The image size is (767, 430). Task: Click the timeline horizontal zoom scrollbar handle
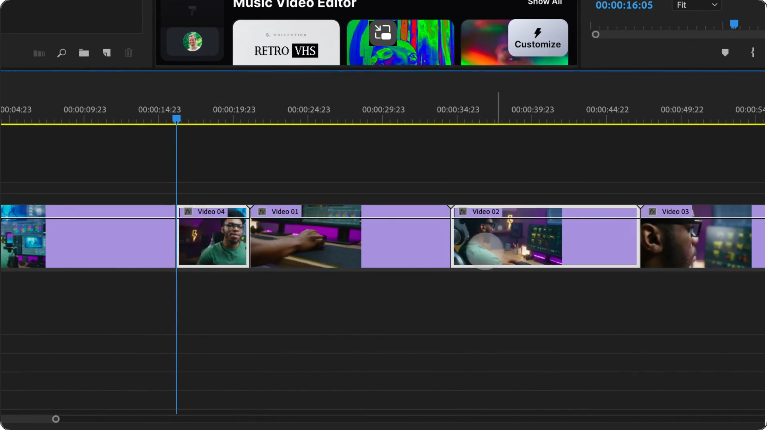pos(56,419)
